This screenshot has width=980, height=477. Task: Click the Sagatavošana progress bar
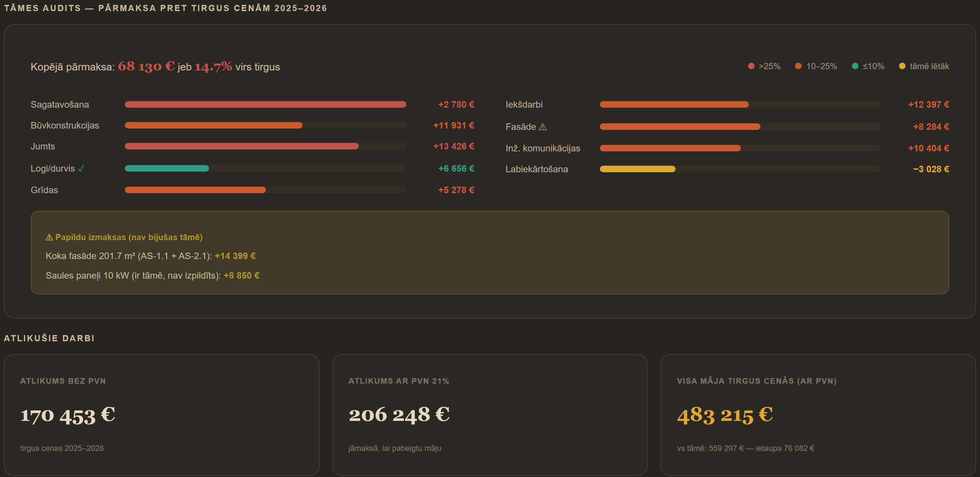[265, 104]
